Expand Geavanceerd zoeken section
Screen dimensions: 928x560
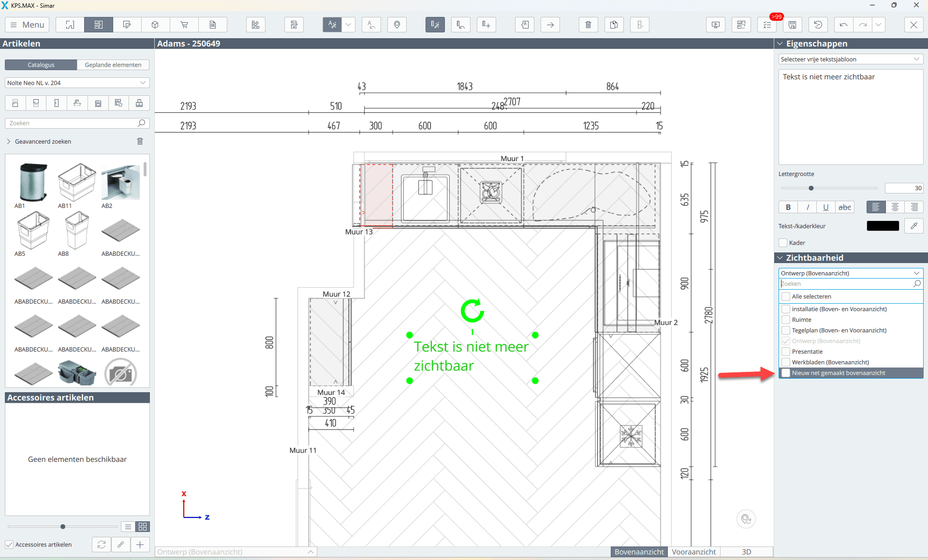tap(9, 141)
